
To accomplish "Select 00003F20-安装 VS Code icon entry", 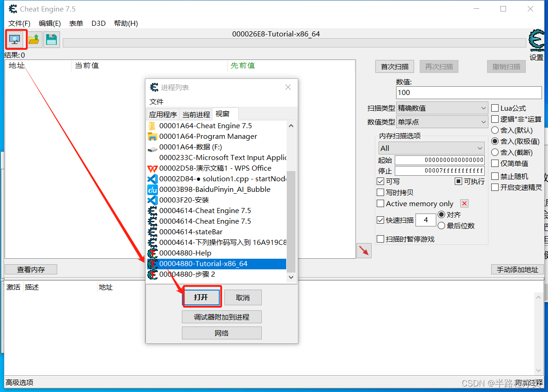I will coord(152,200).
